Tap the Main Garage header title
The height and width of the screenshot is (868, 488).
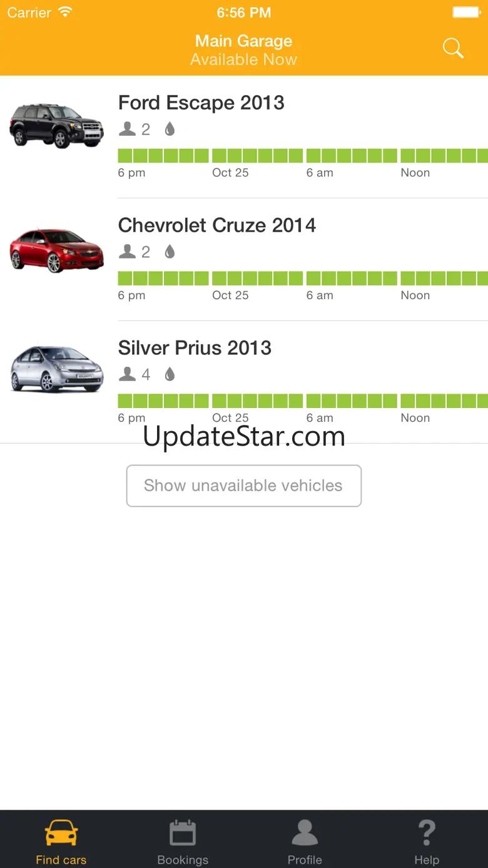point(243,41)
